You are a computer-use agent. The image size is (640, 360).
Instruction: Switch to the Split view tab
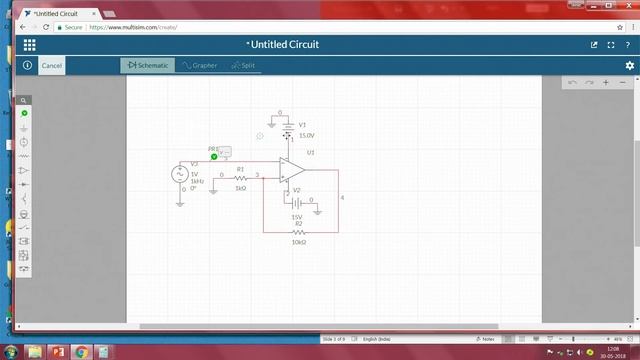(244, 65)
